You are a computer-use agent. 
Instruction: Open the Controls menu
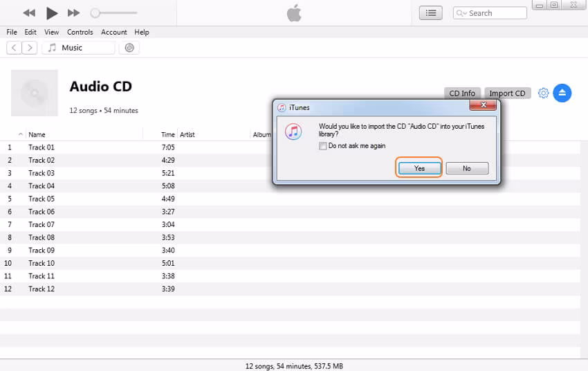point(80,33)
